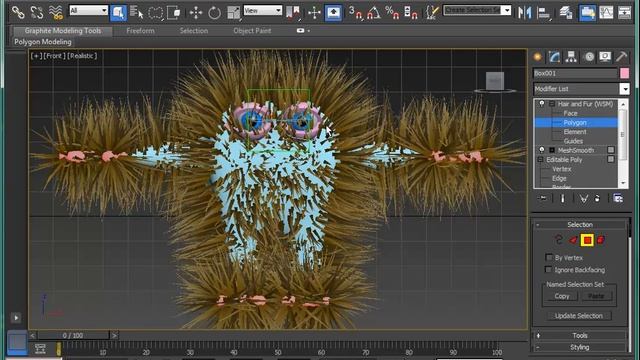Select the Rotate tool
The width and height of the screenshot is (640, 360).
[214, 13]
